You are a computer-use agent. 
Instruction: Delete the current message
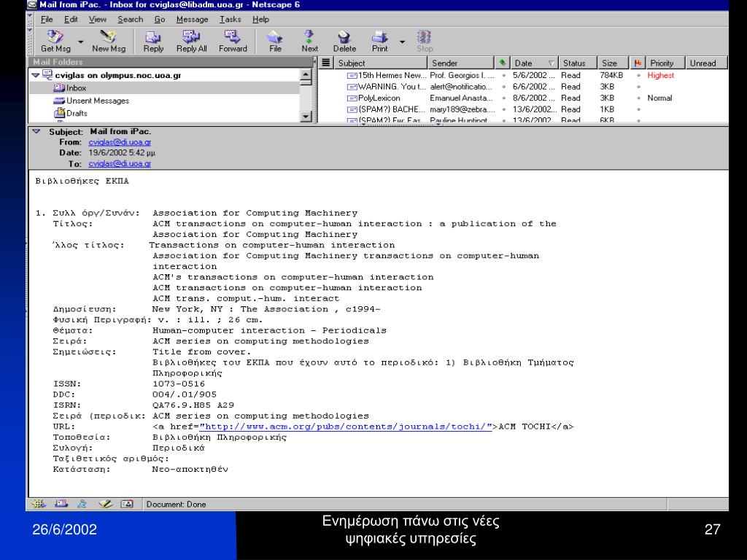tap(344, 42)
